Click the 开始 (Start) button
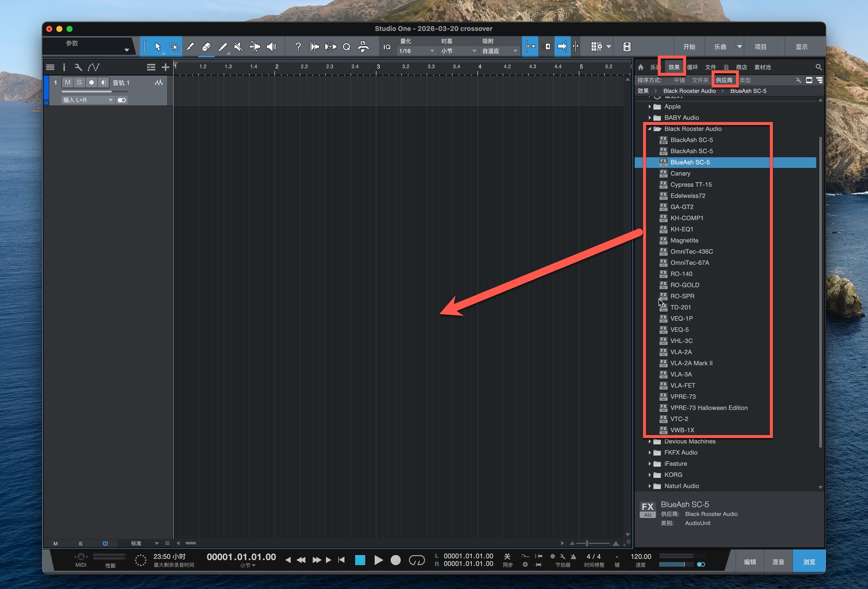868x589 pixels. [x=689, y=47]
